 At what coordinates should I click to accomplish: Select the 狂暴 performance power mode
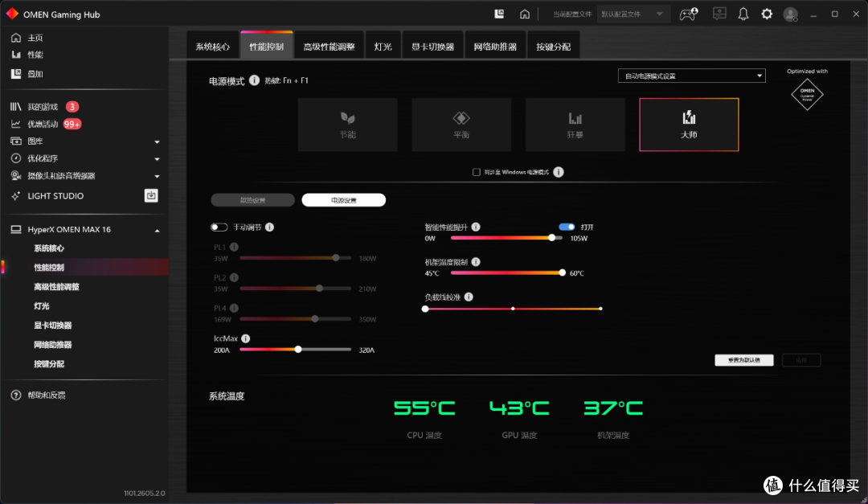[x=575, y=125]
